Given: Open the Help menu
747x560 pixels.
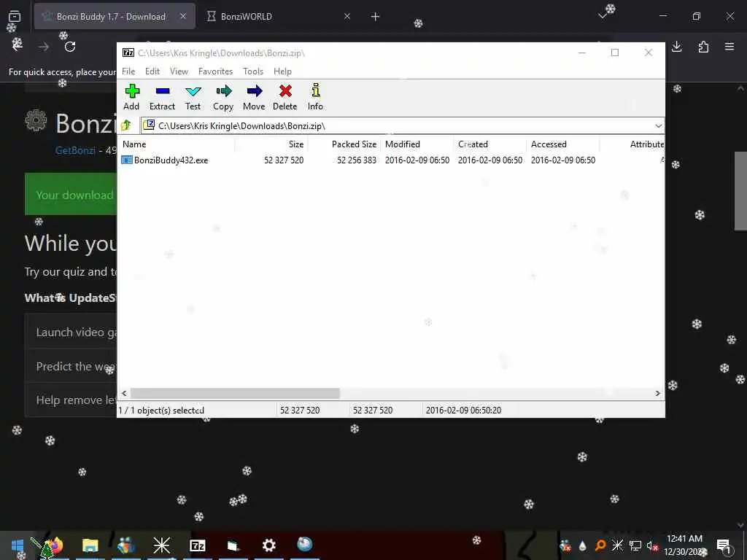Looking at the screenshot, I should 282,71.
